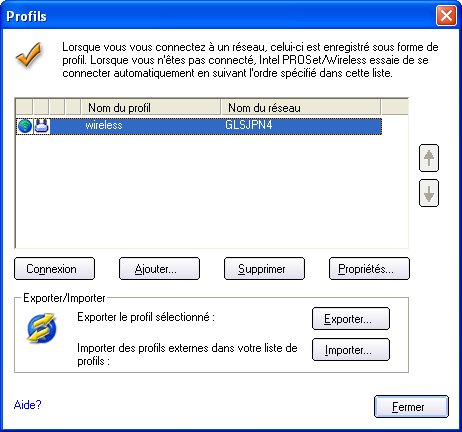Click the Fermer button
This screenshot has width=462, height=432.
coord(411,406)
